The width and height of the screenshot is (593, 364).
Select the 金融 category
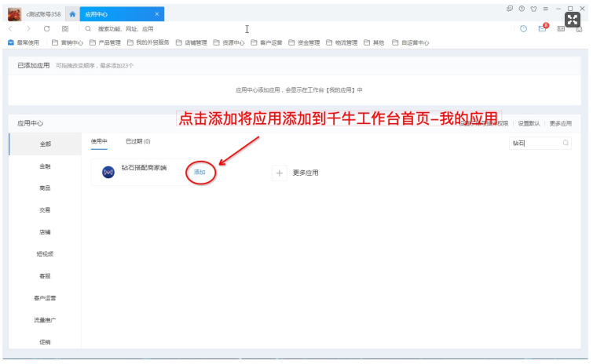(x=45, y=166)
